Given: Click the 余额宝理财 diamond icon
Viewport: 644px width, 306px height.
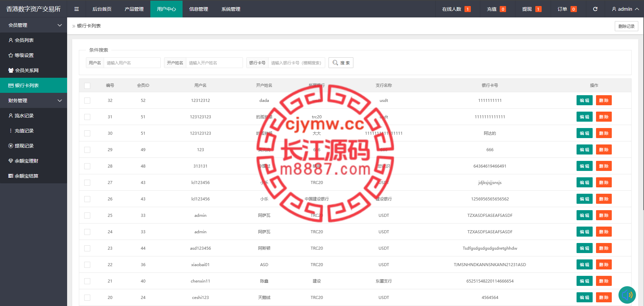Looking at the screenshot, I should 11,161.
